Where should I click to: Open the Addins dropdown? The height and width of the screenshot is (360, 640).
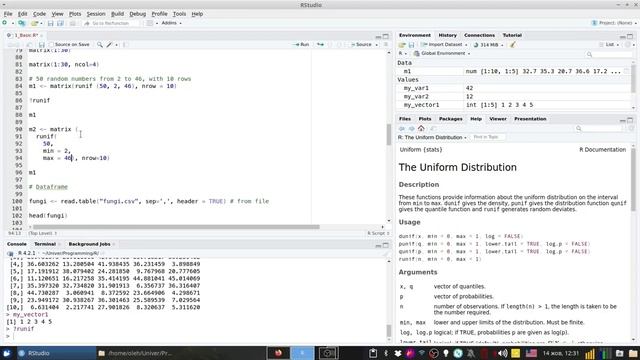171,23
